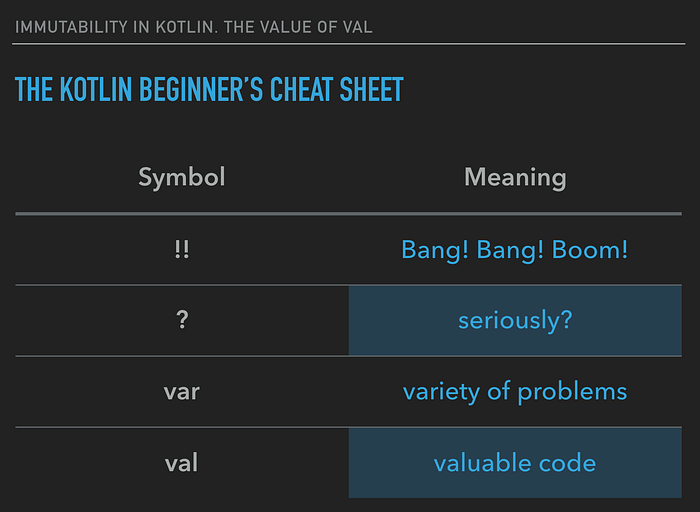Click the 'Meaning' column header
Image resolution: width=700 pixels, height=512 pixels.
pyautogui.click(x=515, y=177)
